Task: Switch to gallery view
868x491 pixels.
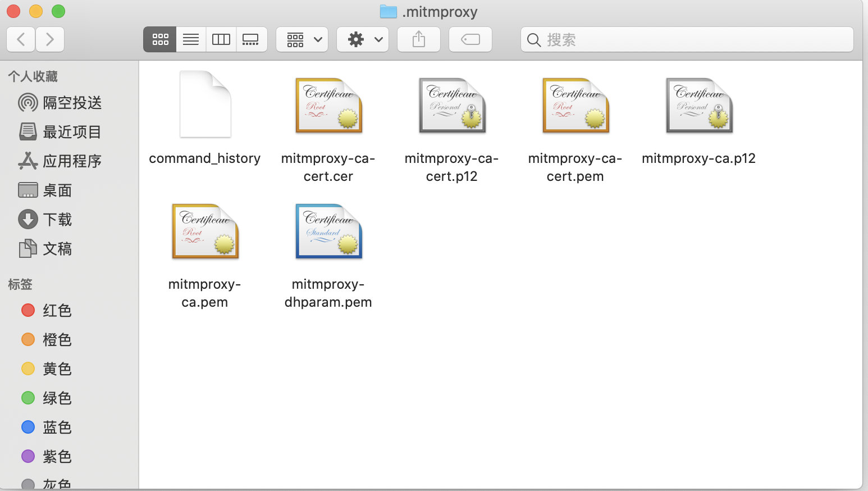Action: 251,39
